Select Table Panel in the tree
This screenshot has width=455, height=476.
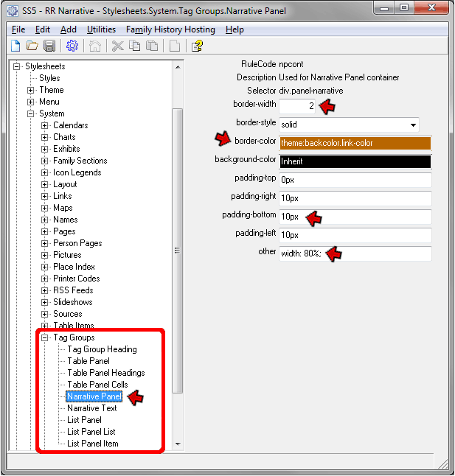click(88, 361)
